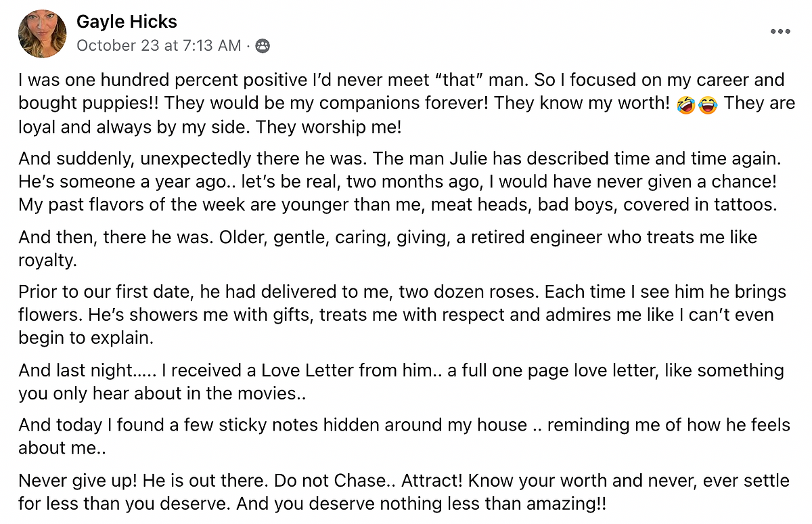The width and height of the screenshot is (812, 524).
Task: Click the paragraph starting "And last night"
Action: click(x=401, y=381)
